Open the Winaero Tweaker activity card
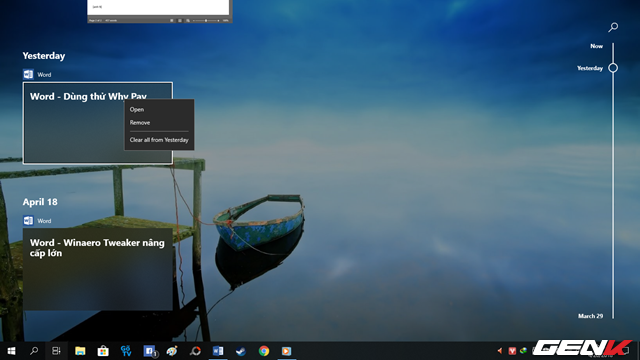 [98, 269]
